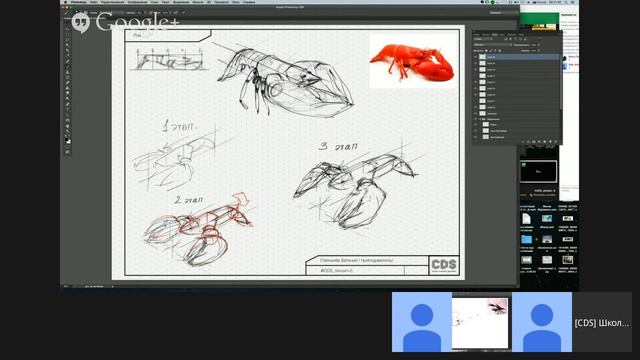Click the create new layer icon

550,142
